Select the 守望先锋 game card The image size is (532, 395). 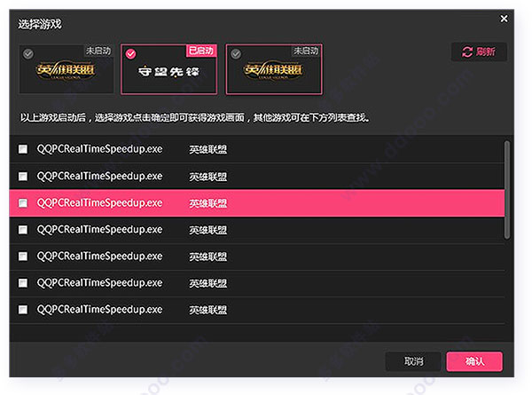pyautogui.click(x=169, y=69)
